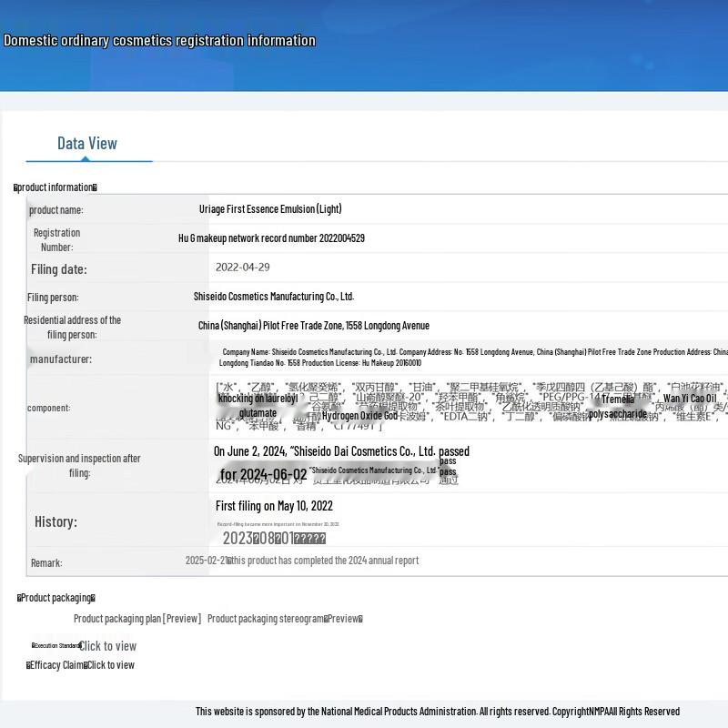
Task: Switch to the Data View tab
Action: pyautogui.click(x=87, y=143)
